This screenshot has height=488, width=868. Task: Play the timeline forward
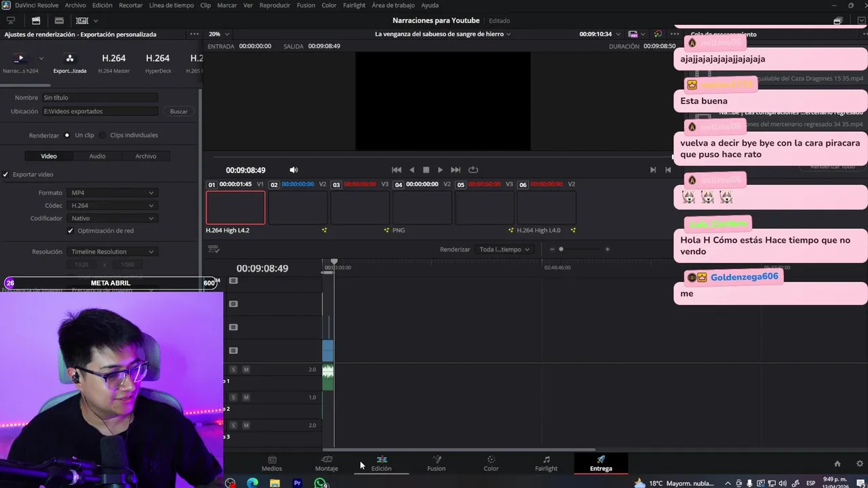tap(440, 170)
